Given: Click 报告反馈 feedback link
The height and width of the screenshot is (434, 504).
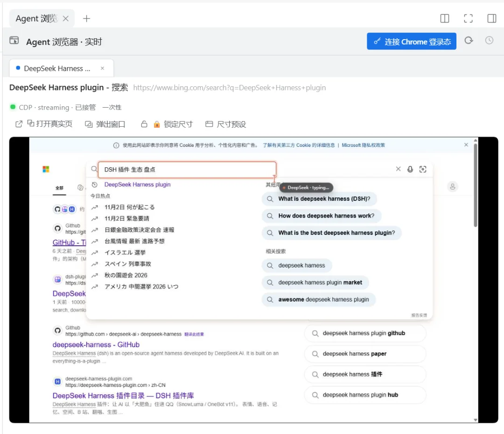Looking at the screenshot, I should pos(419,315).
